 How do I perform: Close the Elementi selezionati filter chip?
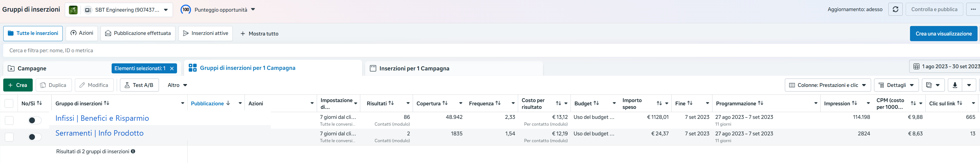pos(172,69)
